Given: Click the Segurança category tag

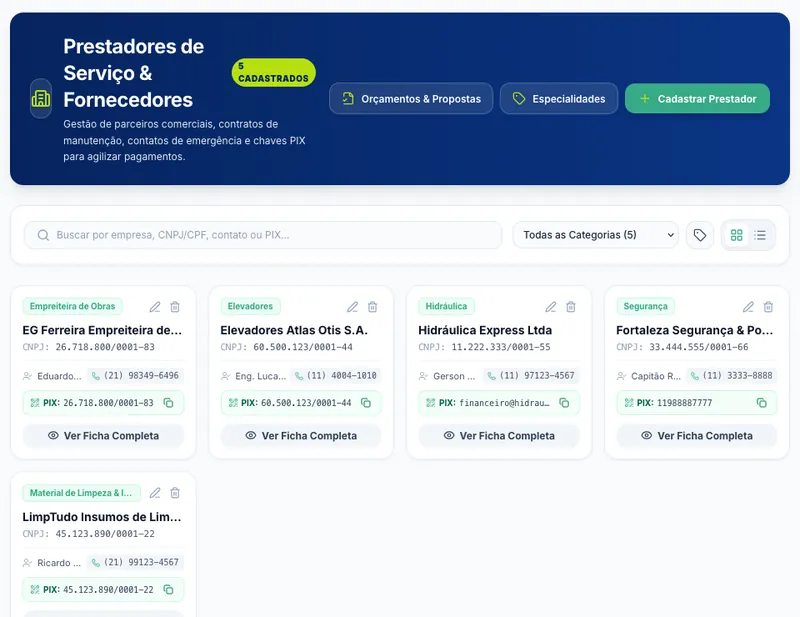Looking at the screenshot, I should (645, 306).
